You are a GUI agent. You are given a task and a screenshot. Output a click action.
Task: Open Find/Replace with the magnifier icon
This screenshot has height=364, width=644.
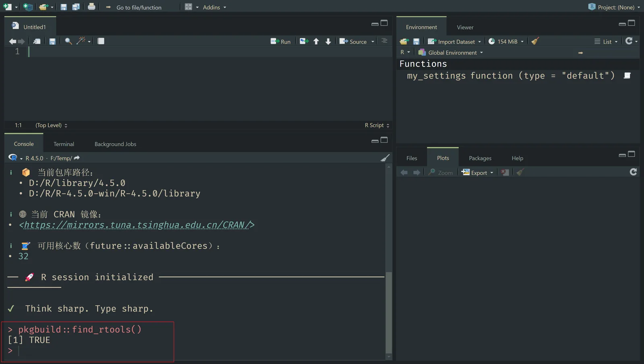click(x=68, y=41)
